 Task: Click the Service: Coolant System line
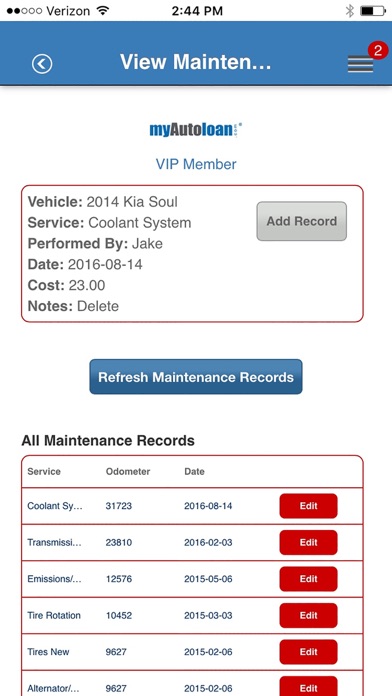[x=109, y=223]
